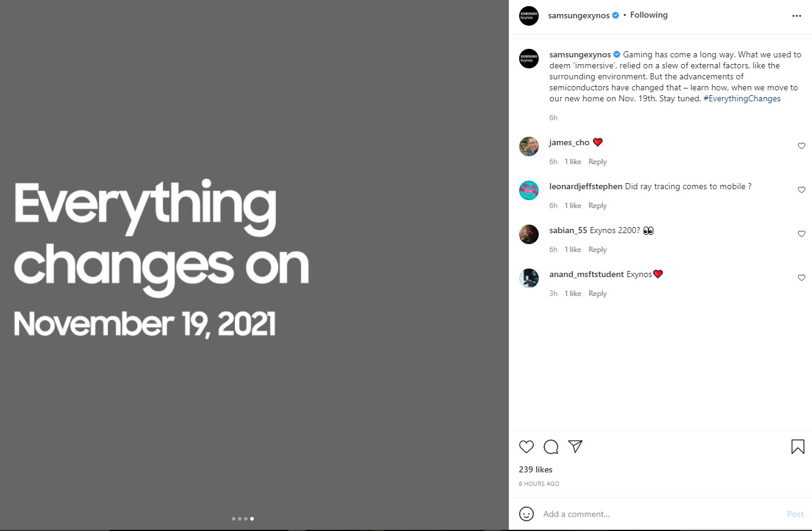Like james_cho's comment
The width and height of the screenshot is (812, 531).
pos(802,146)
